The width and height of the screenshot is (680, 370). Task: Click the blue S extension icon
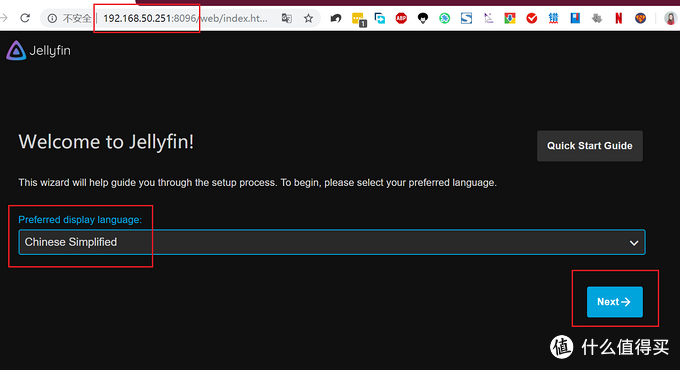[x=466, y=18]
